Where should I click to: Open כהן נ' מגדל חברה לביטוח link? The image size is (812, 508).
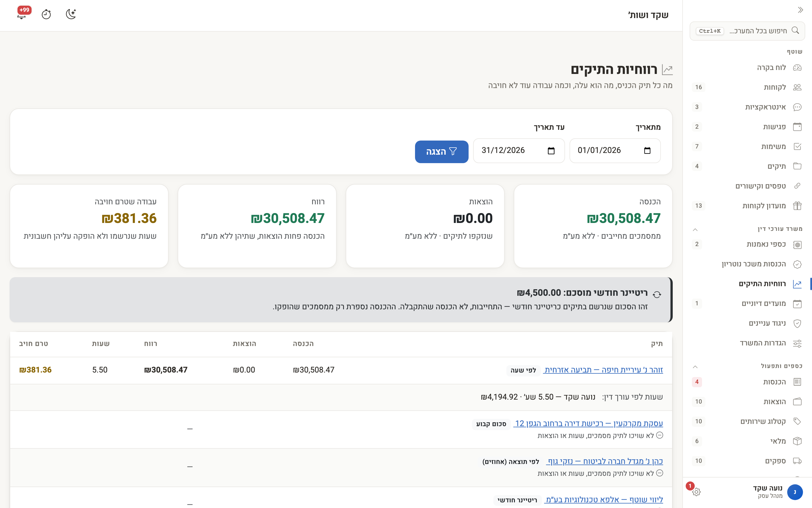click(605, 461)
